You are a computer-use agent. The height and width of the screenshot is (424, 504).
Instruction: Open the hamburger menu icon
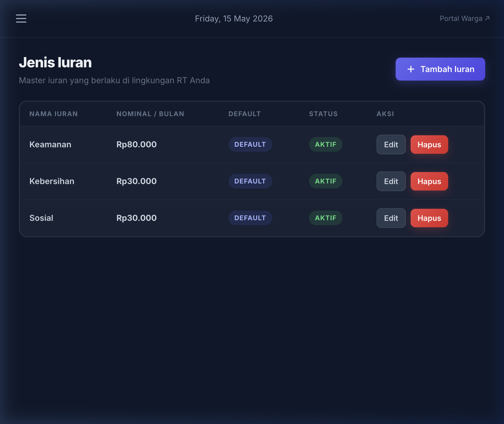click(x=21, y=19)
